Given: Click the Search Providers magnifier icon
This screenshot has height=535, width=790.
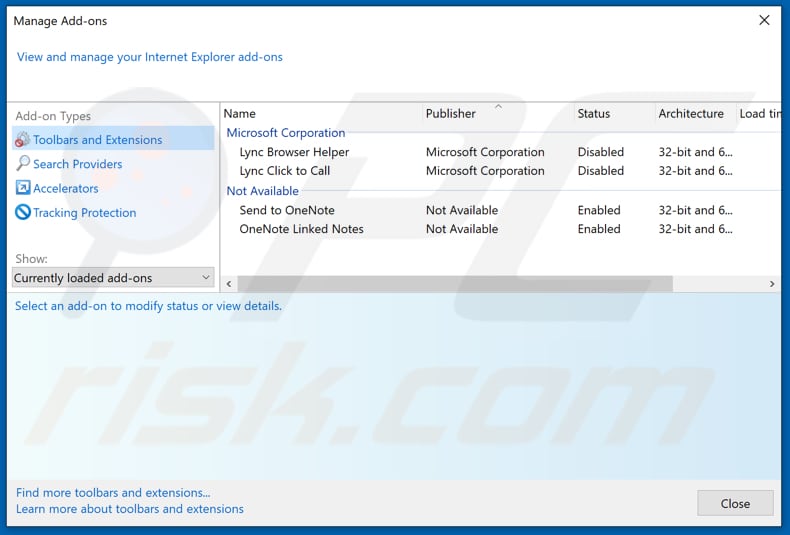Looking at the screenshot, I should [22, 164].
